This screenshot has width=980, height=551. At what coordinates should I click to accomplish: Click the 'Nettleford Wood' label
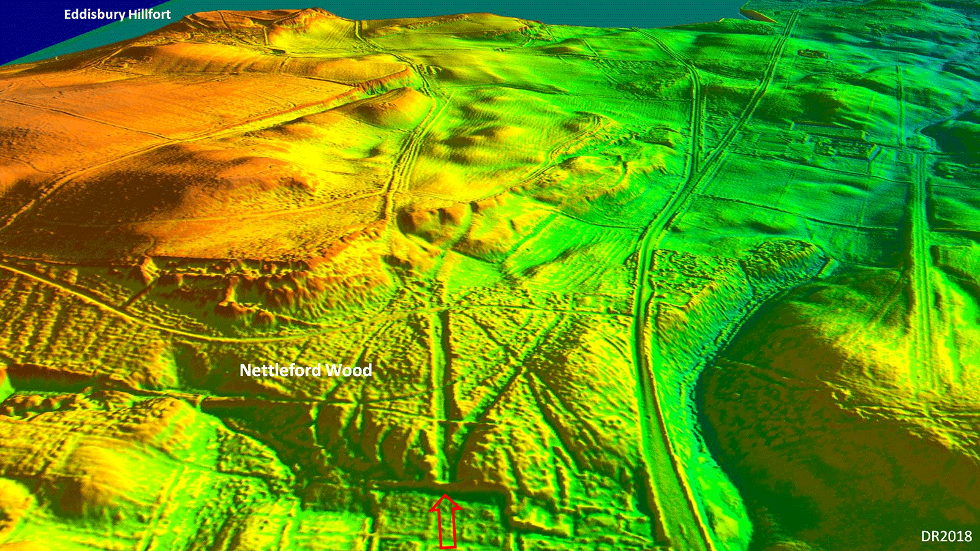pos(306,370)
